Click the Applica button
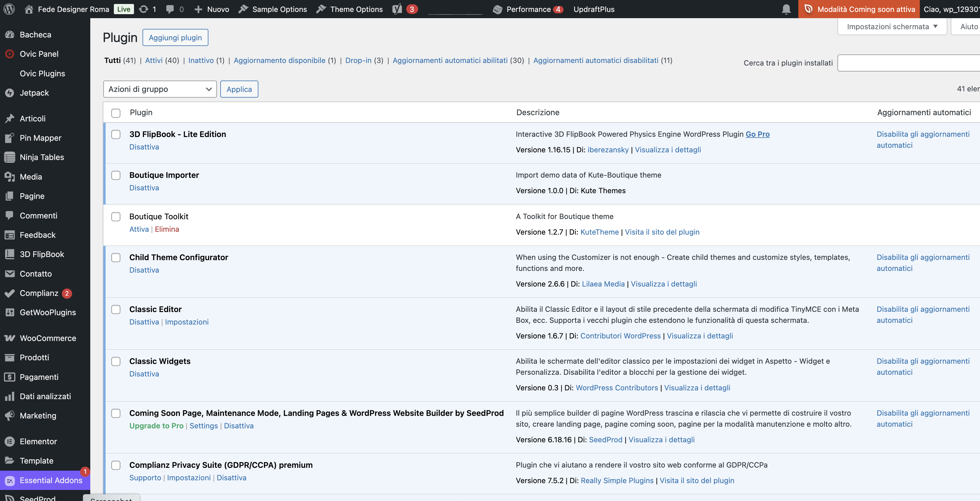Image resolution: width=980 pixels, height=501 pixels. click(x=239, y=89)
